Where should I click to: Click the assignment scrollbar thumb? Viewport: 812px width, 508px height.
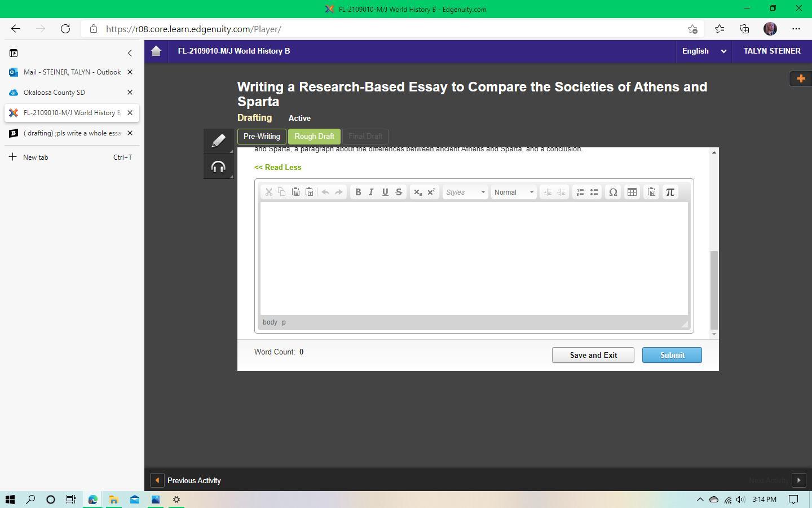[x=714, y=290]
